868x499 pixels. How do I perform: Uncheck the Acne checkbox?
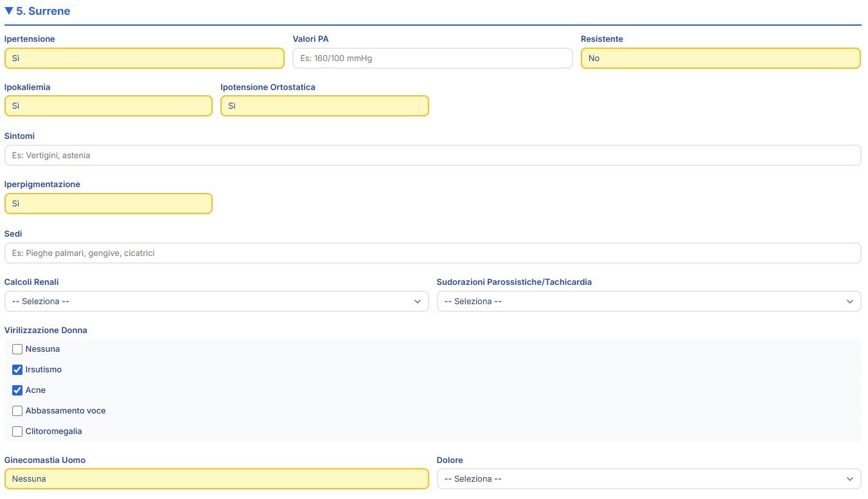click(x=17, y=390)
